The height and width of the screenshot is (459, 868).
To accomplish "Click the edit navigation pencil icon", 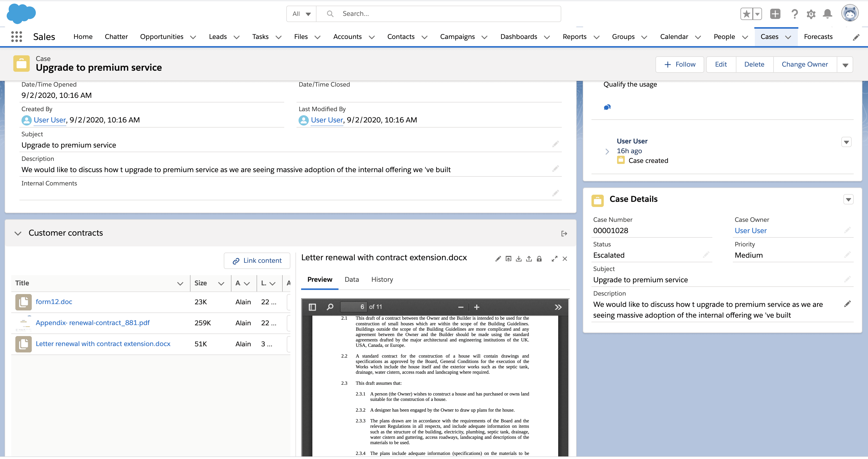I will click(856, 37).
